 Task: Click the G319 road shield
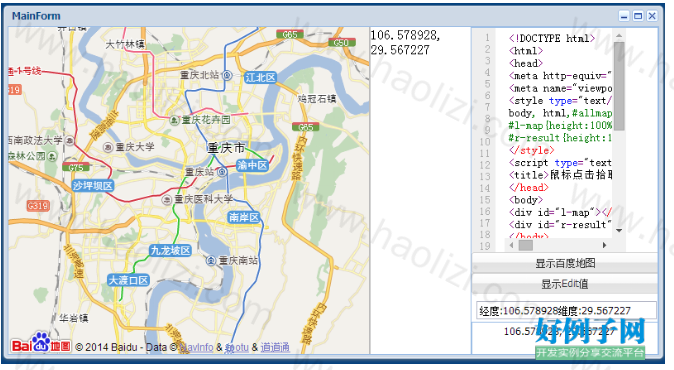[38, 205]
